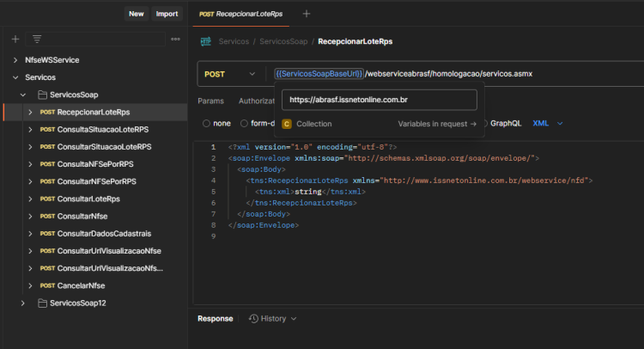This screenshot has width=644, height=349.
Task: Expand the NfseWSService collection
Action: (x=15, y=60)
